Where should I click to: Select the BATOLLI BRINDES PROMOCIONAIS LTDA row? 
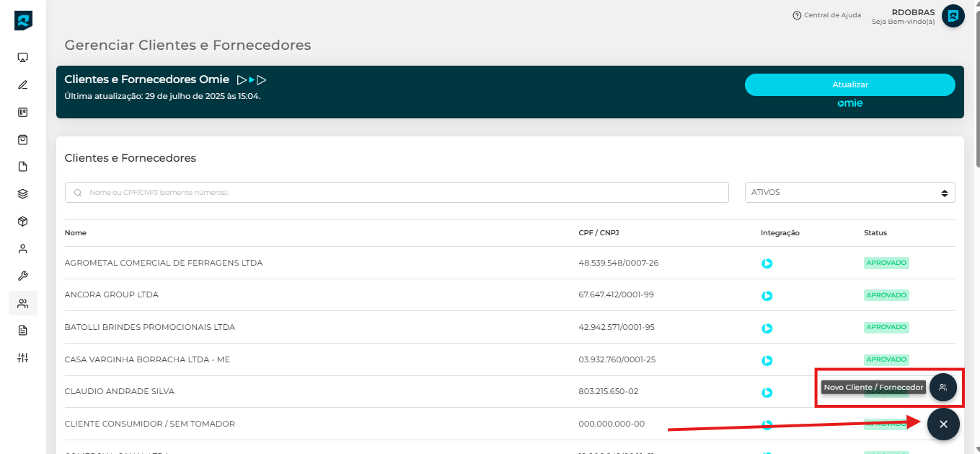[150, 327]
